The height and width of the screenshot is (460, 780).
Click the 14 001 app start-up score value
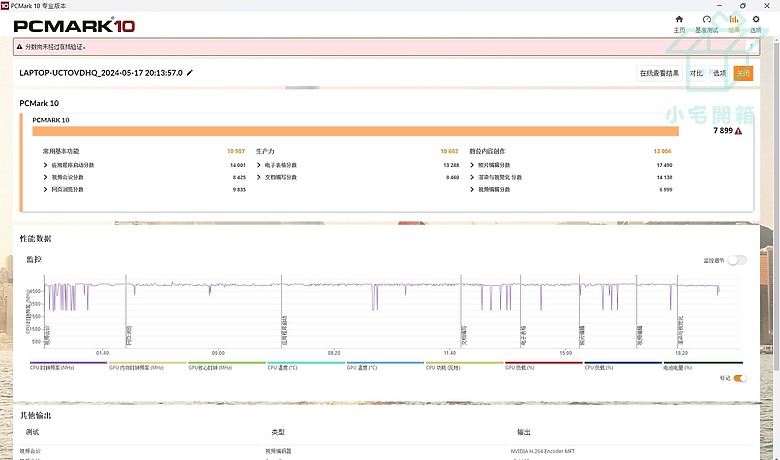238,165
